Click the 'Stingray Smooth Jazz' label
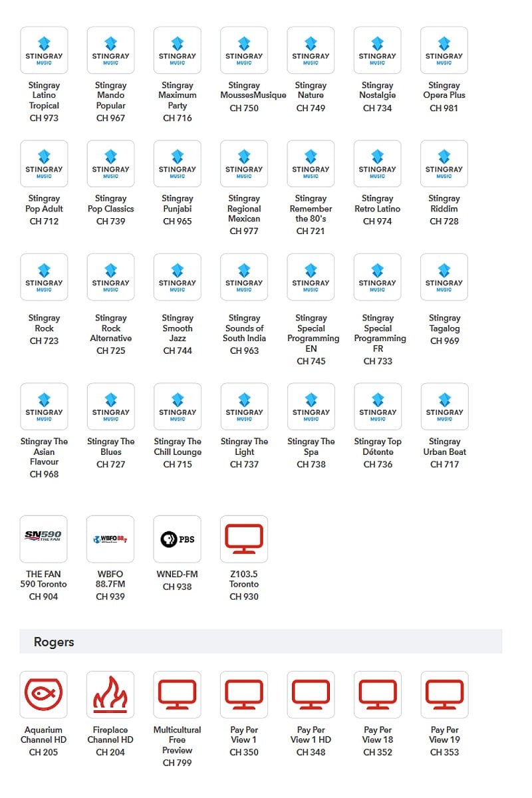 [178, 328]
